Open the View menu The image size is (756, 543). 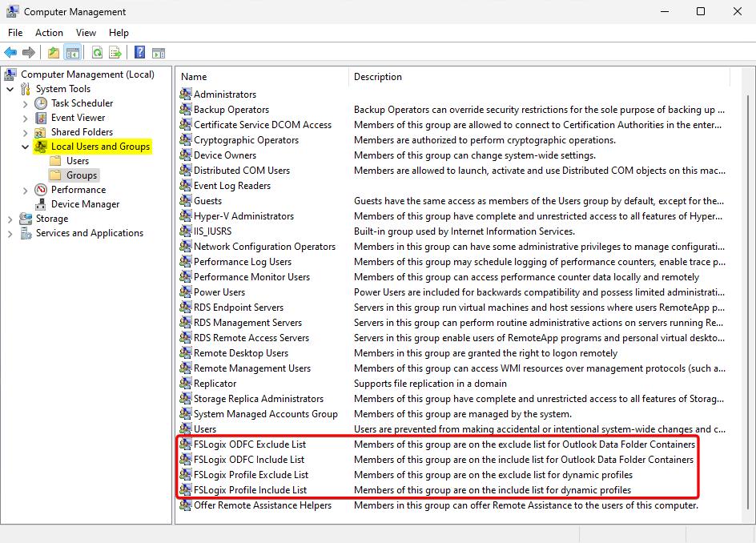click(86, 33)
